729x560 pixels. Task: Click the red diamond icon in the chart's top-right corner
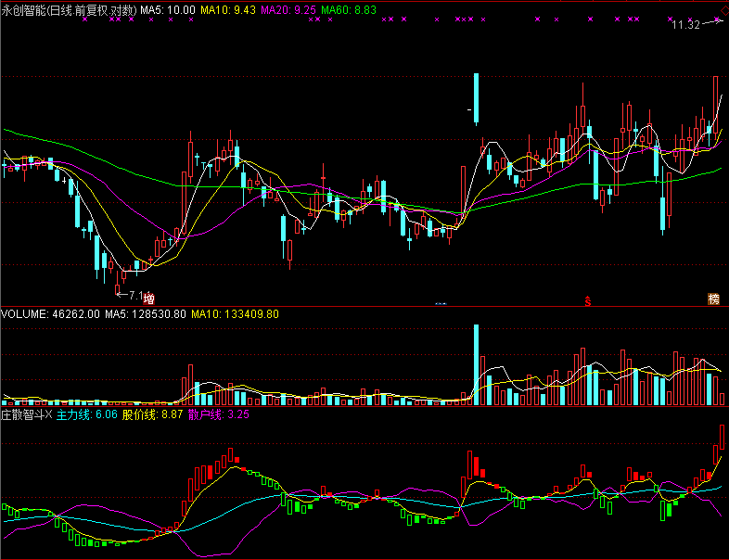725,10
